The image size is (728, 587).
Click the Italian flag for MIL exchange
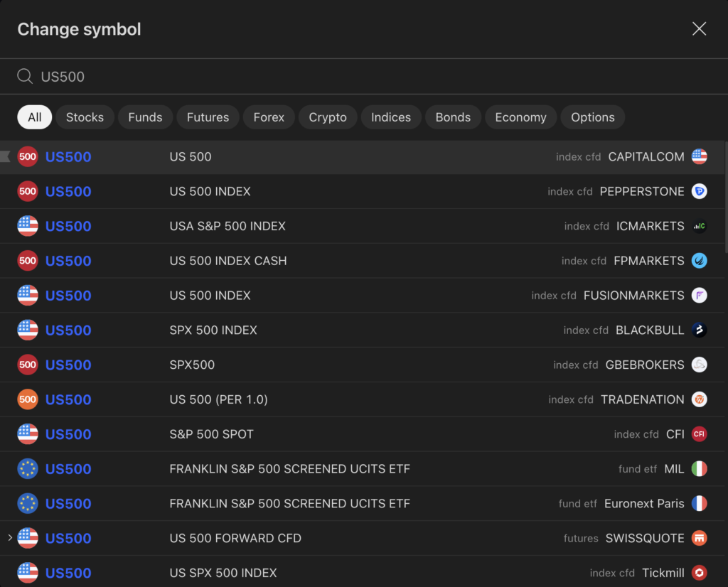coord(699,468)
